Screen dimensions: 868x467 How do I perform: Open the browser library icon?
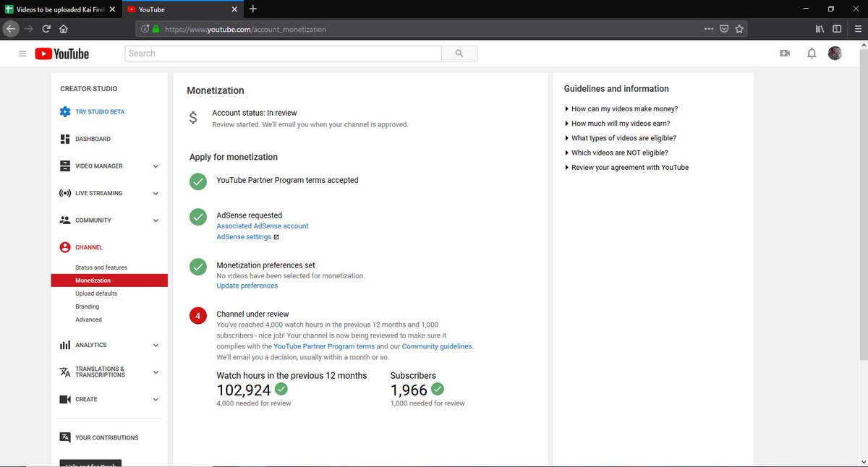pyautogui.click(x=820, y=29)
